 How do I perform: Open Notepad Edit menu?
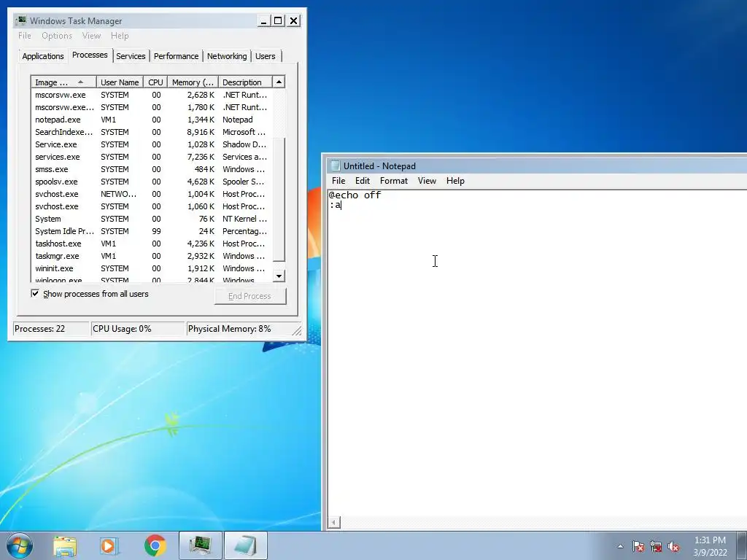pyautogui.click(x=362, y=181)
